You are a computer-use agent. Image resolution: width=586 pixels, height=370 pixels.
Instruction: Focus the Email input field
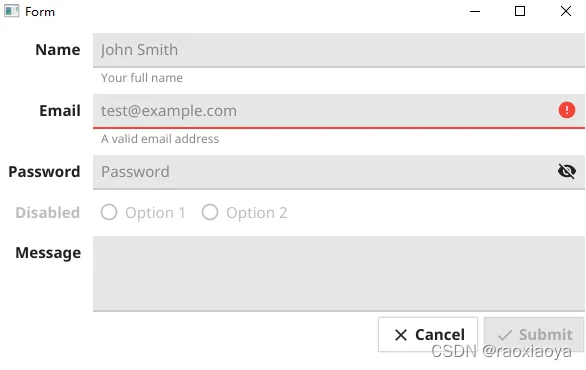click(339, 111)
